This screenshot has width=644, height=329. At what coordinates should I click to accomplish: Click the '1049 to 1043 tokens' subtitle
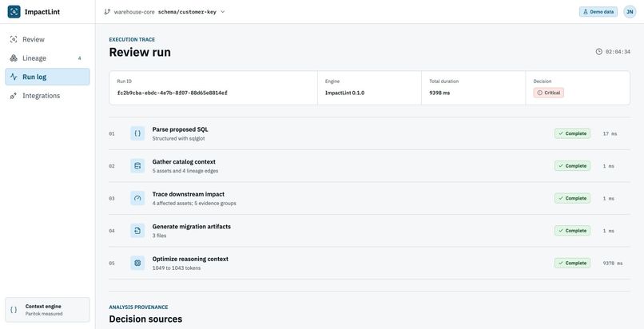click(177, 268)
